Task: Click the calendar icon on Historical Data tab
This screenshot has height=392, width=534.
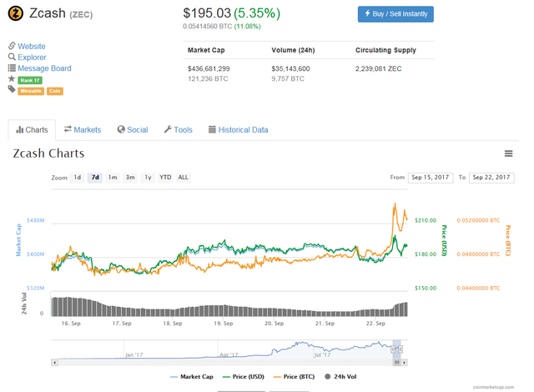Action: pyautogui.click(x=212, y=129)
